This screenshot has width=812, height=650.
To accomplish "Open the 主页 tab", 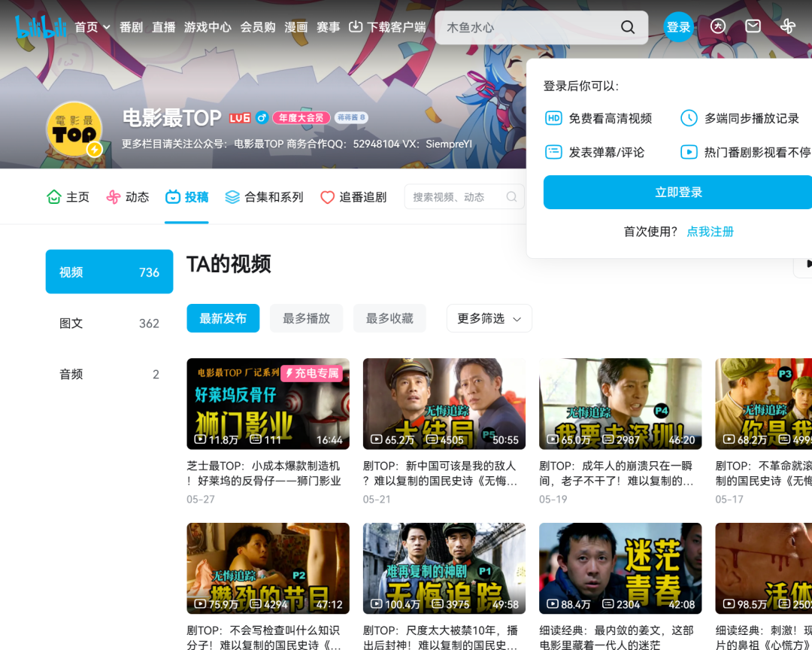I will pyautogui.click(x=68, y=197).
